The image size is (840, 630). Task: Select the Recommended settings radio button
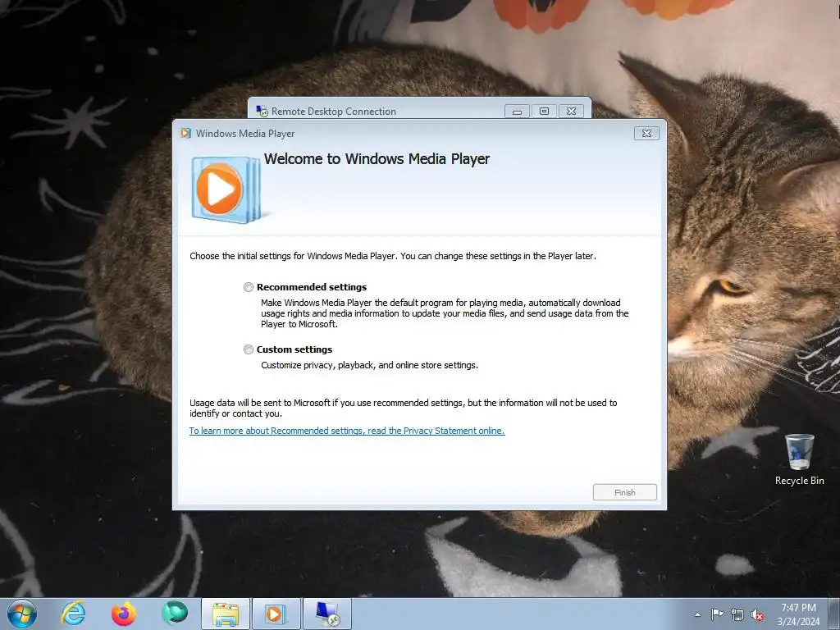(x=249, y=287)
